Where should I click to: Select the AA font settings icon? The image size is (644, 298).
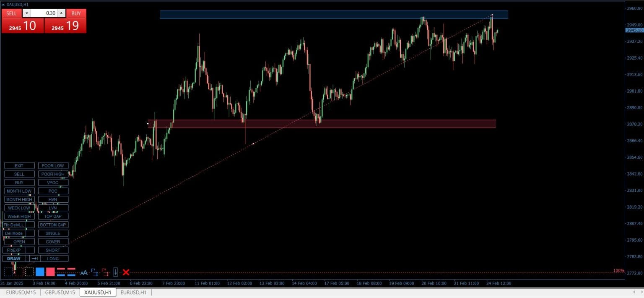84,272
